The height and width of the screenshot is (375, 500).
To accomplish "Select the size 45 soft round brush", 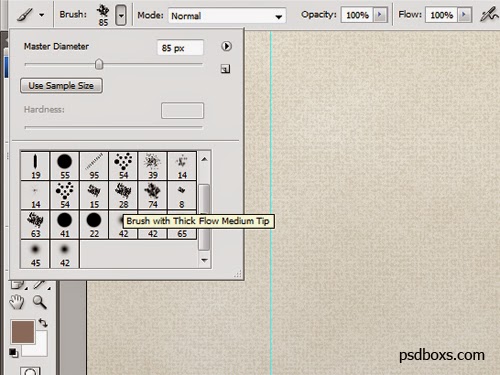I will pyautogui.click(x=35, y=254).
